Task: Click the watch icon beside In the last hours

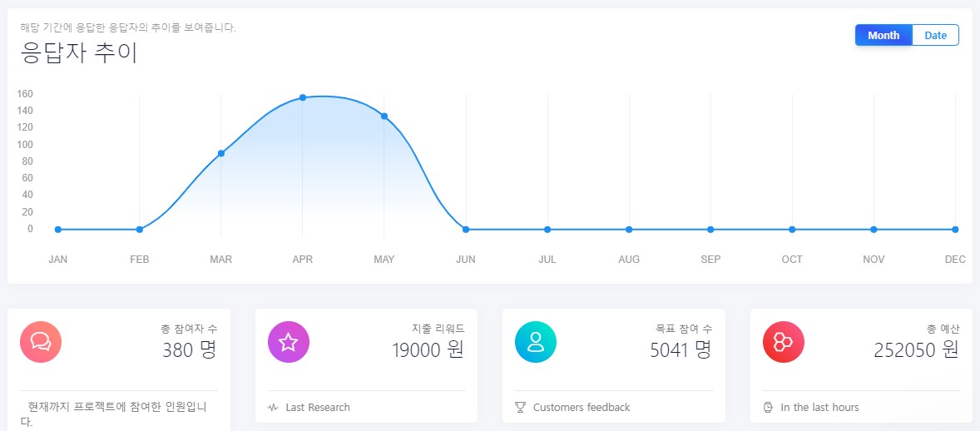Action: pyautogui.click(x=768, y=407)
